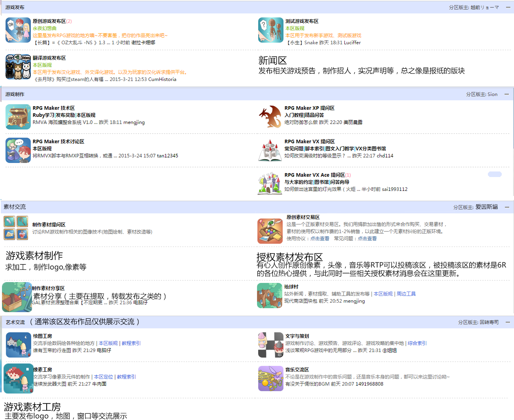Viewport: 514px width, 420px height.
Task: Open the 授权素材发布区 forum title
Action: tap(289, 257)
